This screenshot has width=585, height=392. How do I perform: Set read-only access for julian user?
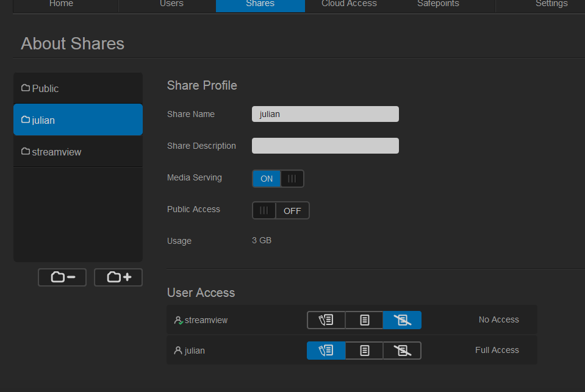(365, 351)
